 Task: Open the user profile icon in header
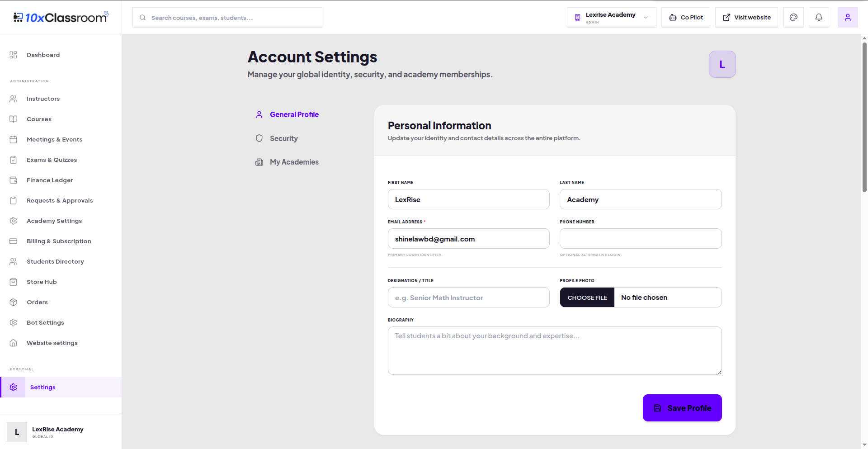848,17
